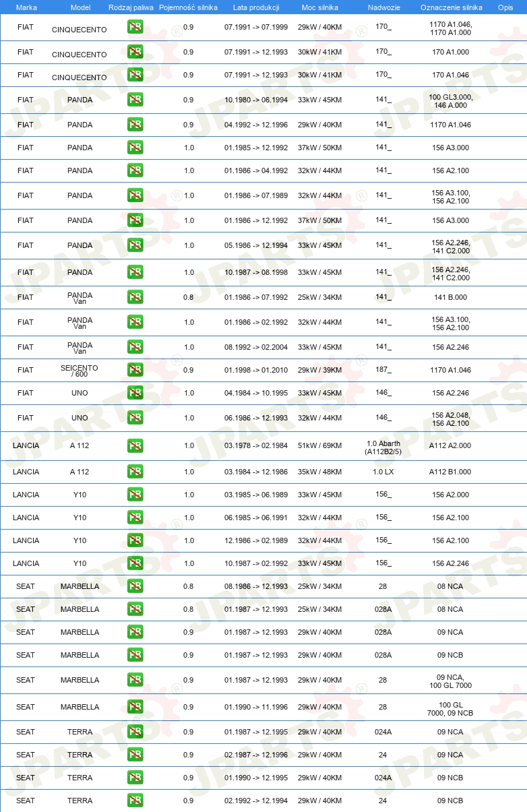Click fuel icon for Uno 06.1986 -> 12.1993

click(x=135, y=418)
